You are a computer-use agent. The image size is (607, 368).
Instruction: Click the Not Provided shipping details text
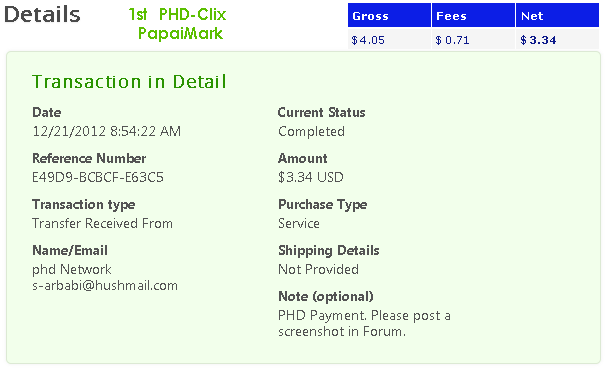coord(318,269)
